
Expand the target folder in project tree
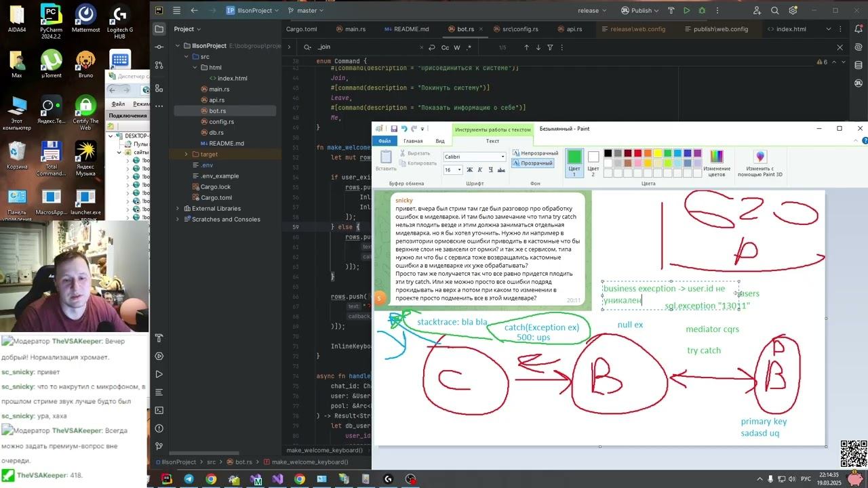click(186, 155)
